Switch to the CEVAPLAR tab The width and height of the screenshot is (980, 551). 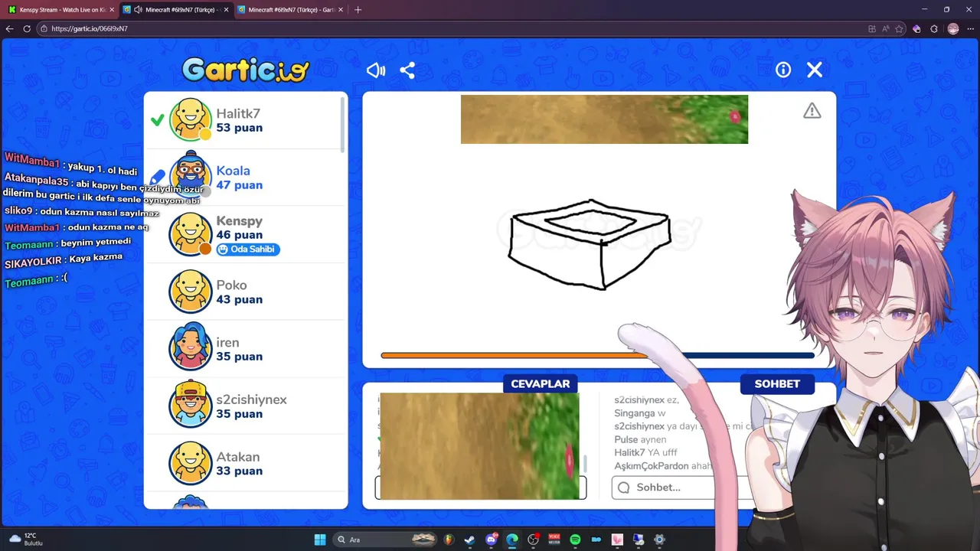[x=541, y=384]
